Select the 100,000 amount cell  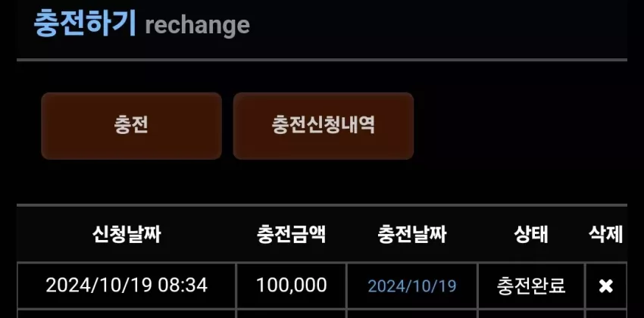tap(292, 285)
